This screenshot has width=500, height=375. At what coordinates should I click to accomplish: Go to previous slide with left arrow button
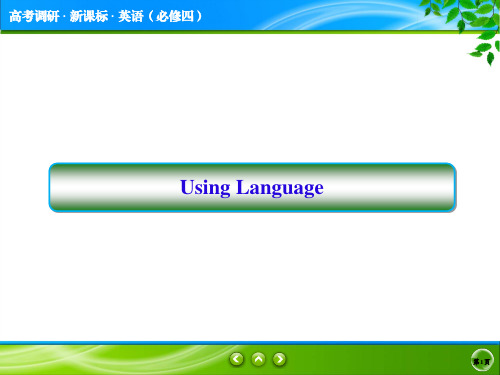click(x=237, y=359)
